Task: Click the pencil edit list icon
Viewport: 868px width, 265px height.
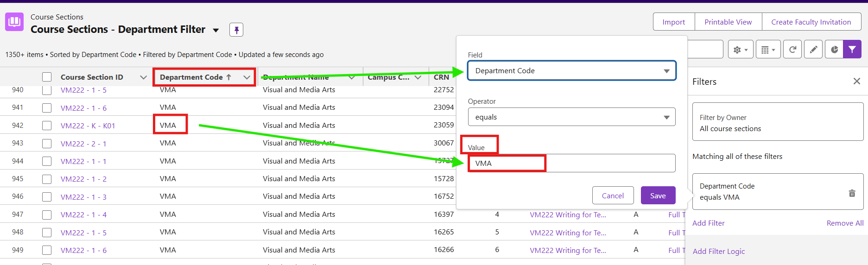Action: coord(813,50)
